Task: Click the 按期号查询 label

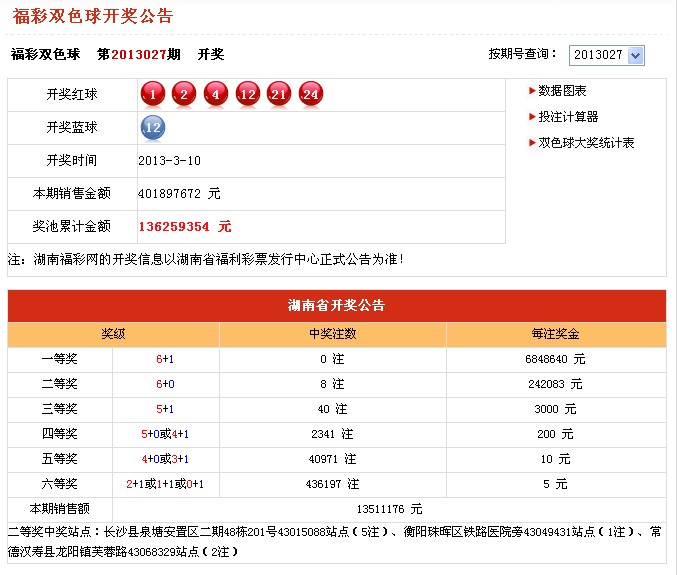Action: (522, 54)
